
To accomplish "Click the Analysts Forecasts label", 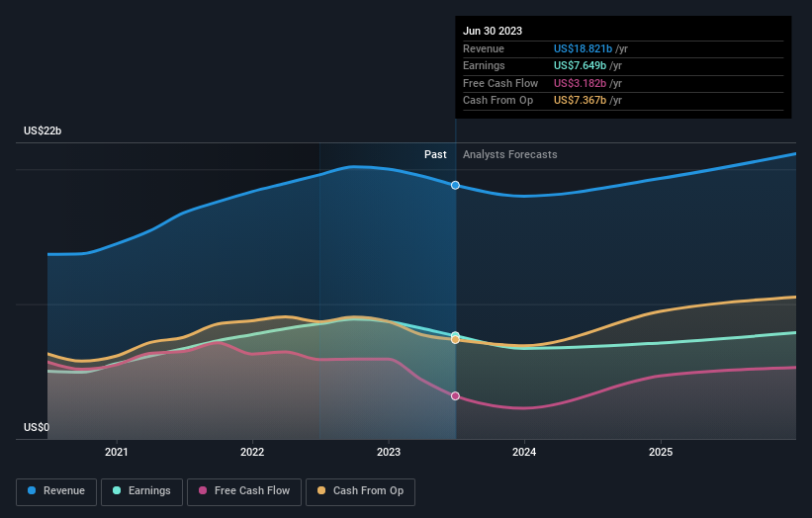I will point(510,154).
